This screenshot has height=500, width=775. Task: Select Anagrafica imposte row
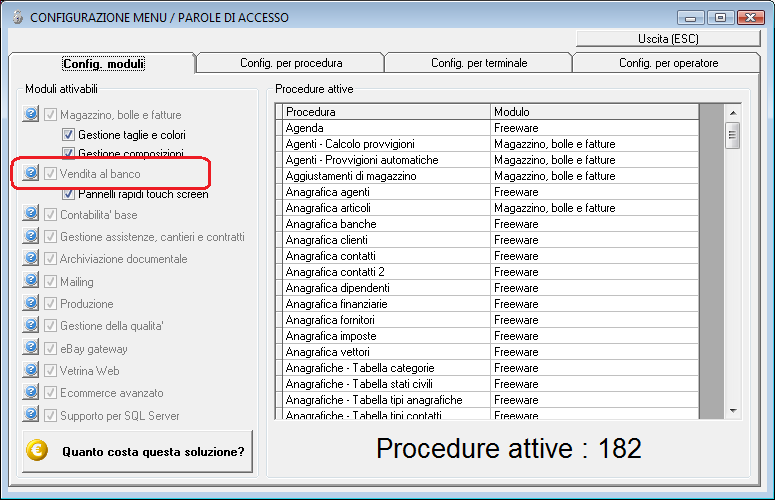click(487, 335)
